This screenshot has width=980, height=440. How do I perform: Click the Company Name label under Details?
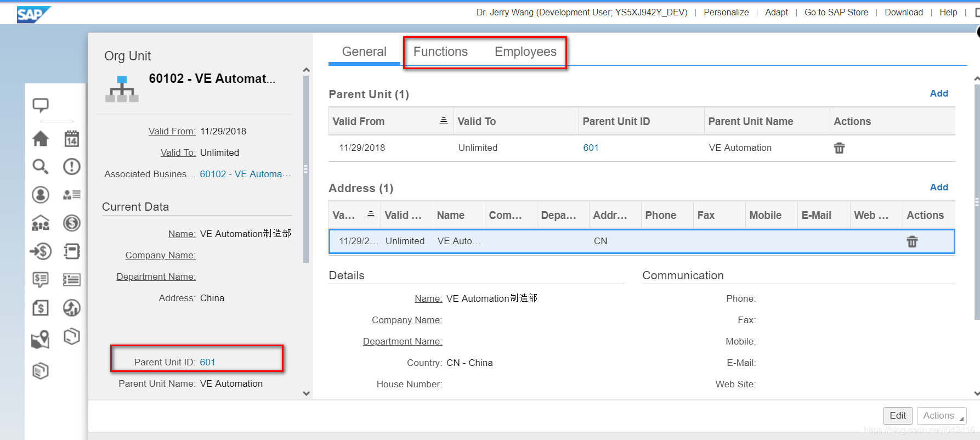click(x=407, y=320)
